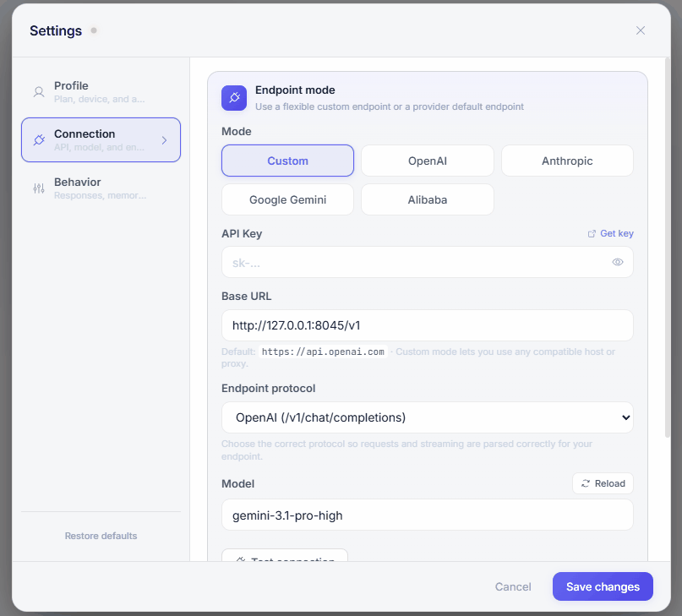Reload the model list
Viewport: 682px width, 616px height.
click(x=603, y=483)
